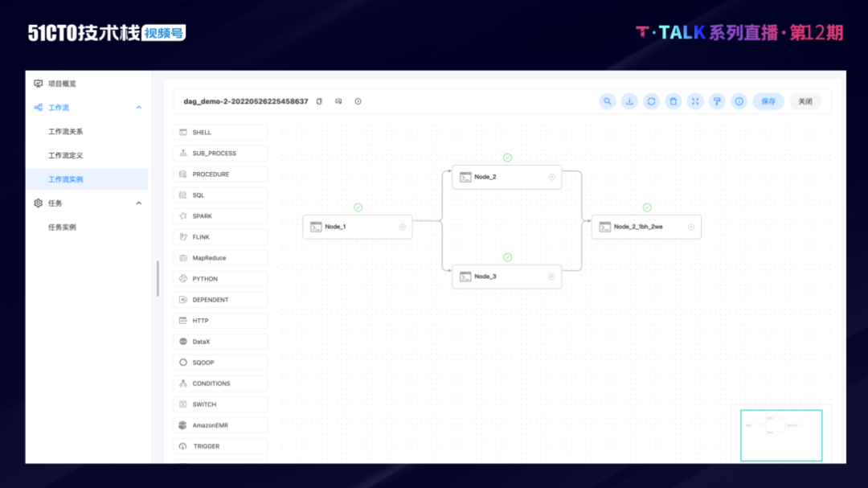The height and width of the screenshot is (488, 868).
Task: Open 项目概览 in the sidebar
Action: click(62, 84)
